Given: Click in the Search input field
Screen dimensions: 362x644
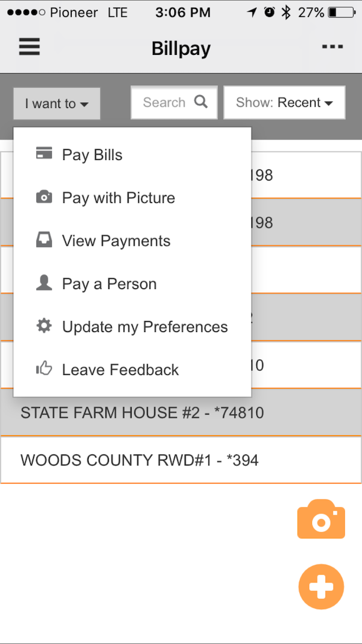Looking at the screenshot, I should click(x=164, y=103).
